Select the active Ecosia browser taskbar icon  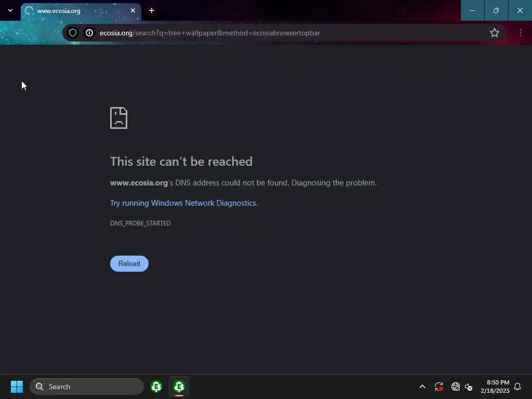click(x=179, y=387)
